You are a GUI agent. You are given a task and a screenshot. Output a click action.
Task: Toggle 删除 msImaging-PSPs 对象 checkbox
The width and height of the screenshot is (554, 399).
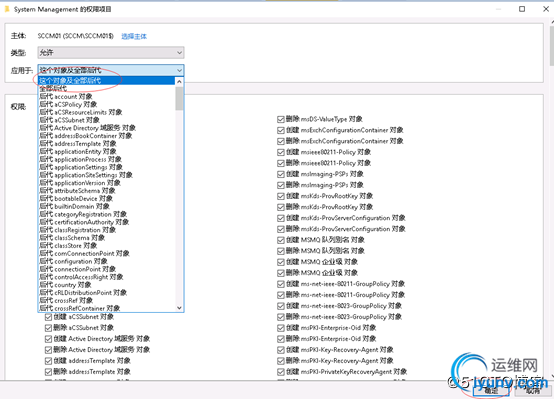click(281, 185)
